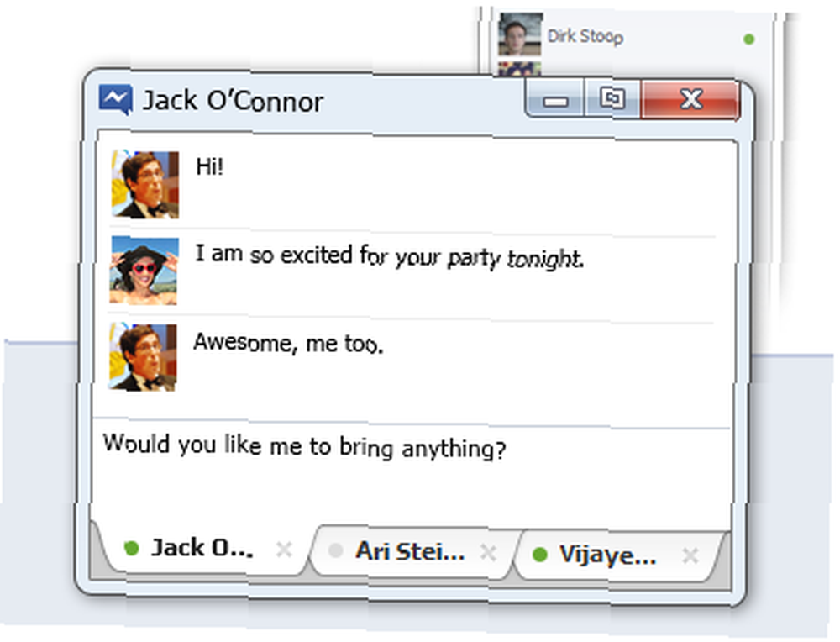Click Jack's avatar next to Awesome, me too
The height and width of the screenshot is (642, 840).
143,357
